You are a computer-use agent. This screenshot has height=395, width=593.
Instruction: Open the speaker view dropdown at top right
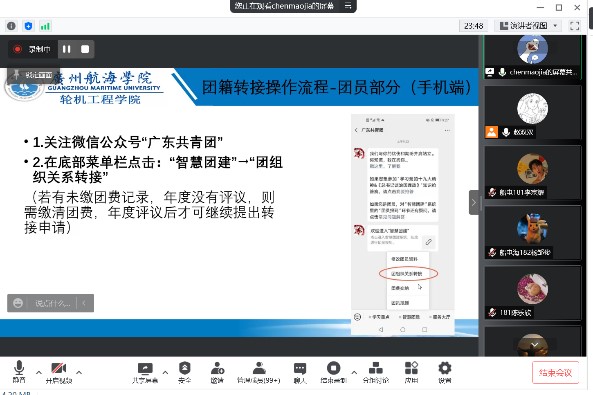tap(528, 26)
